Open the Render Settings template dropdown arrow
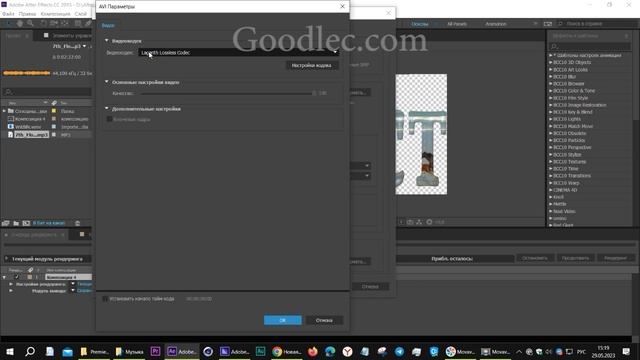The width and height of the screenshot is (640, 360). (73, 284)
